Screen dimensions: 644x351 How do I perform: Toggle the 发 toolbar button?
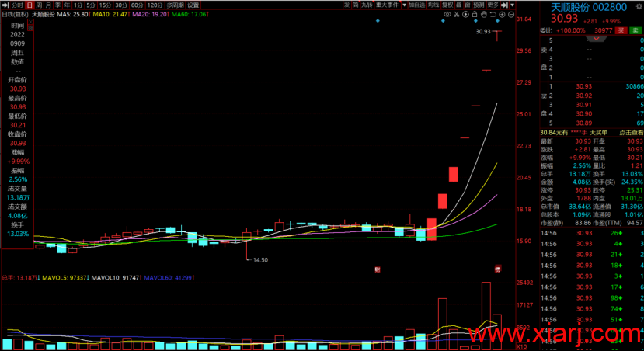click(x=347, y=5)
